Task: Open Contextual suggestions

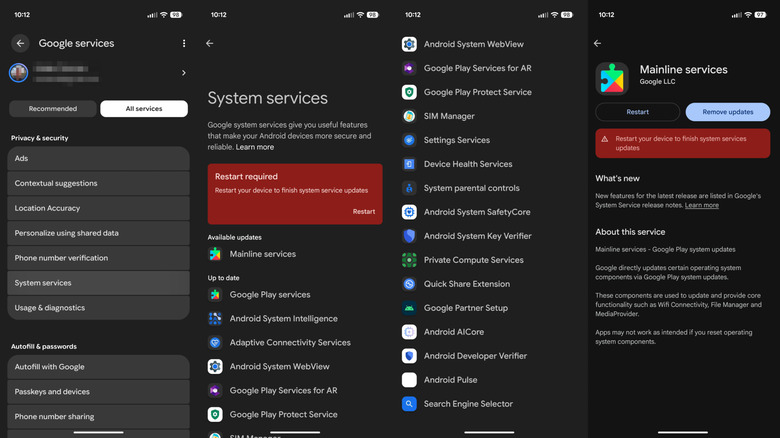Action: coord(98,183)
